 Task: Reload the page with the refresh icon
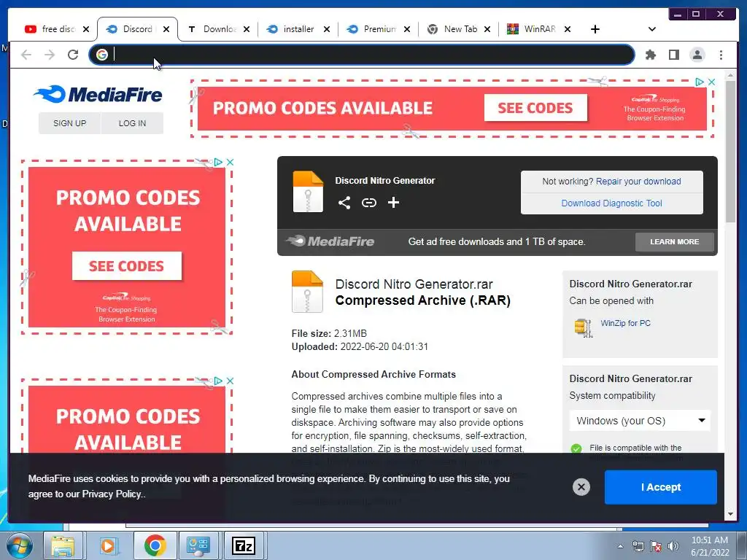[x=73, y=55]
